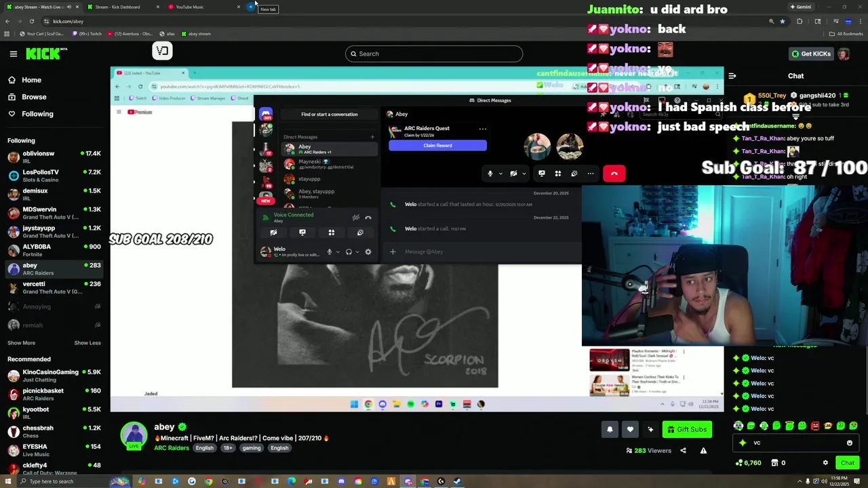Open abey's channel avatar
The width and height of the screenshot is (868, 488).
click(134, 435)
